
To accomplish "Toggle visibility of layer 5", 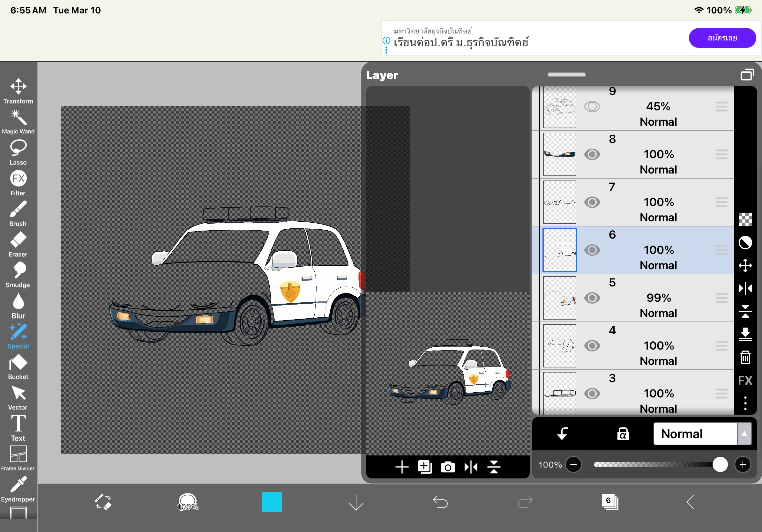I will coord(592,298).
